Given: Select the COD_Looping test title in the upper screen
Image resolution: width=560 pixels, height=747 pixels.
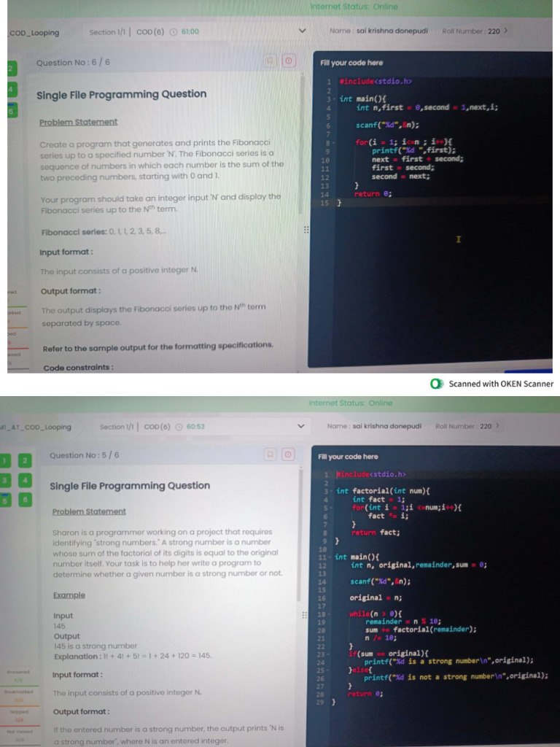Looking at the screenshot, I should click(34, 33).
